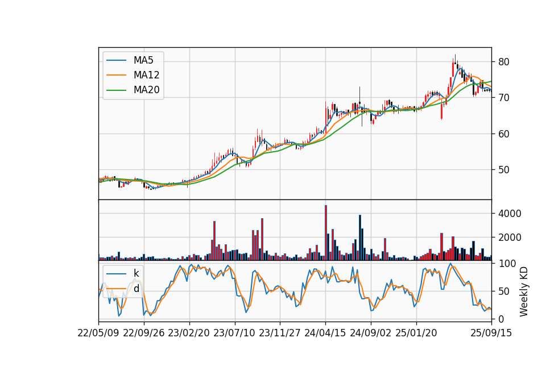Click the 22/09/26 date tick label

coord(144,333)
